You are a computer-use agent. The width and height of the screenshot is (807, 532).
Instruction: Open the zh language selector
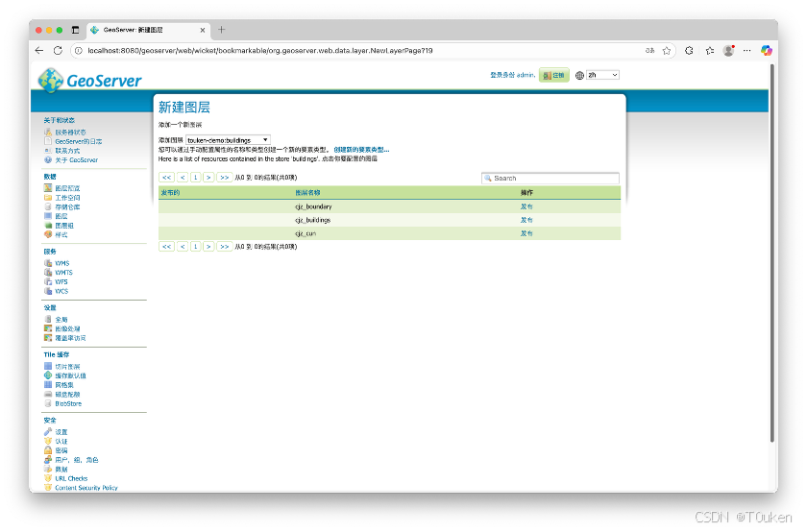click(x=602, y=75)
